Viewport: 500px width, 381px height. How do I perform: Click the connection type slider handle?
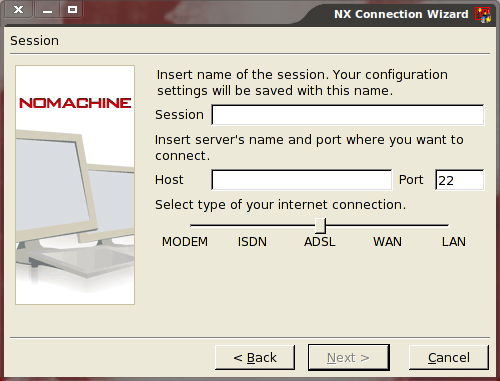tap(320, 226)
